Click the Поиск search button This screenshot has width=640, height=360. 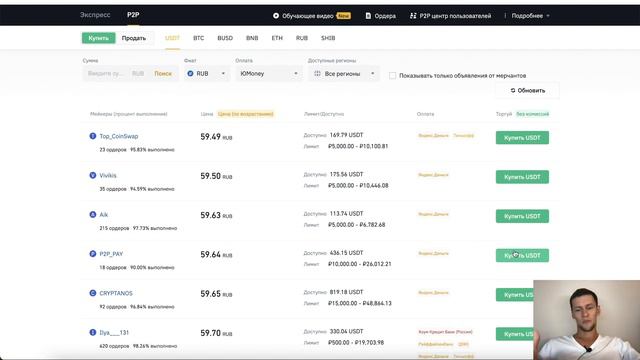(163, 73)
